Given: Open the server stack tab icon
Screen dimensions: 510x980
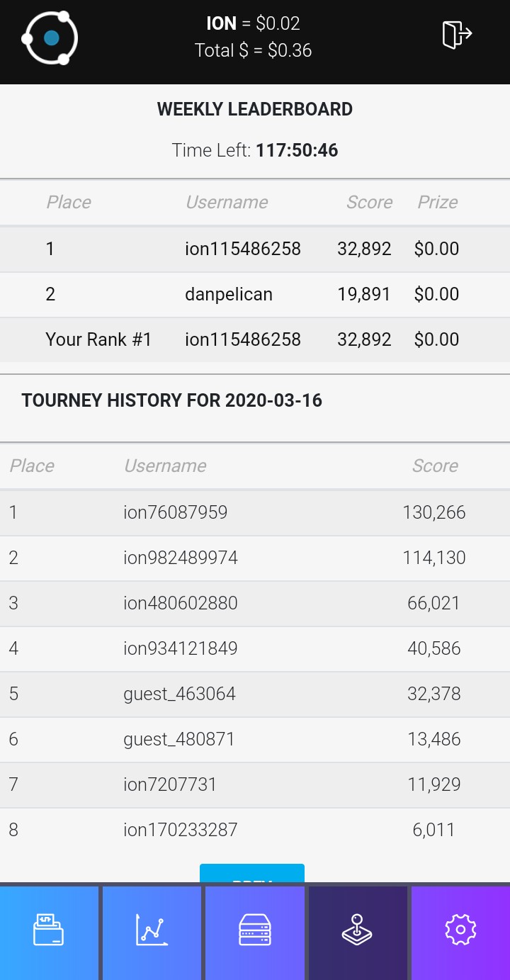Looking at the screenshot, I should point(255,930).
